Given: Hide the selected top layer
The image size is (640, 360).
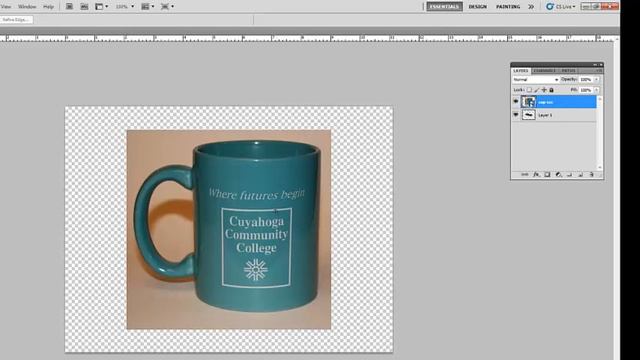Looking at the screenshot, I should pos(516,101).
